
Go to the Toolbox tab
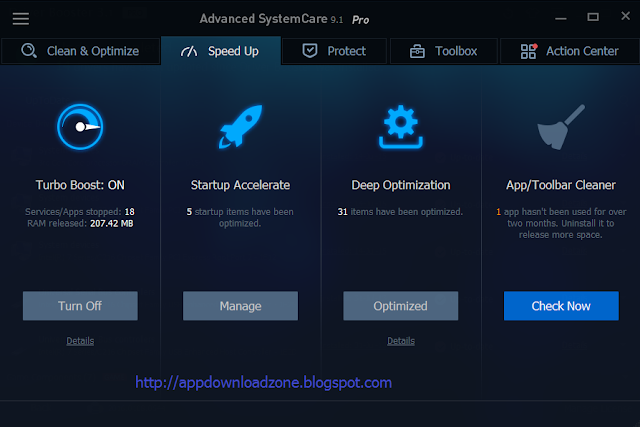444,51
